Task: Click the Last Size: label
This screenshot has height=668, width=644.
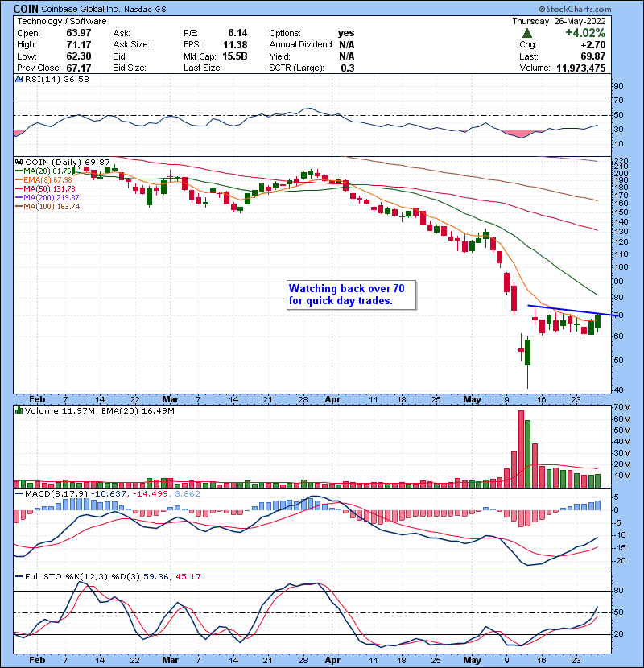Action: [202, 68]
